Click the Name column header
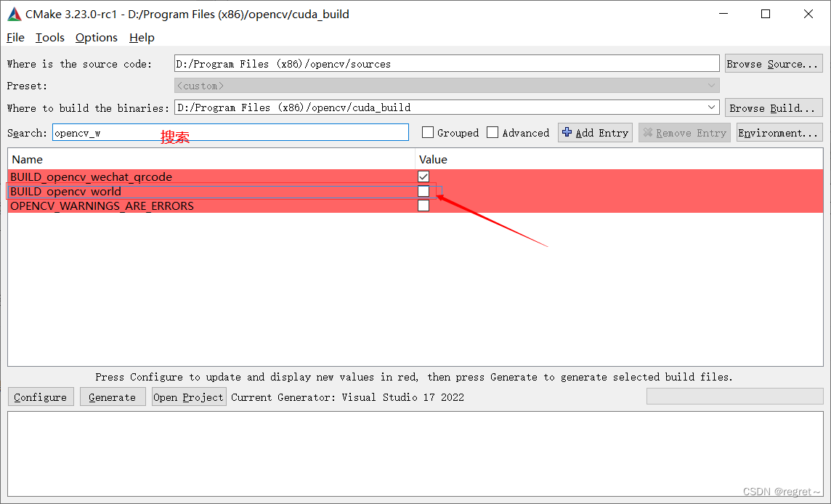Viewport: 831px width, 504px height. pyautogui.click(x=211, y=159)
